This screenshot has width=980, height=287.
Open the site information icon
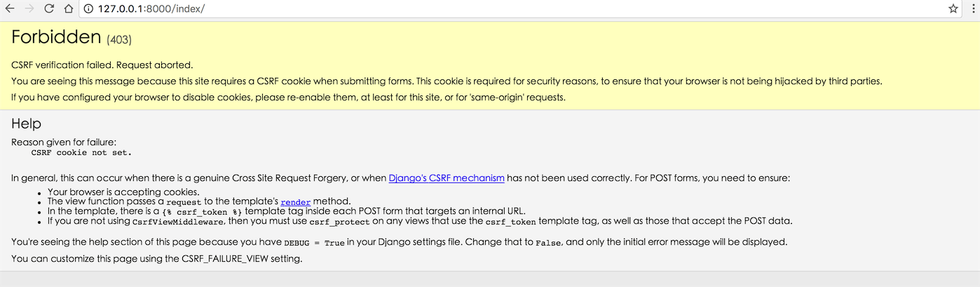(88, 9)
